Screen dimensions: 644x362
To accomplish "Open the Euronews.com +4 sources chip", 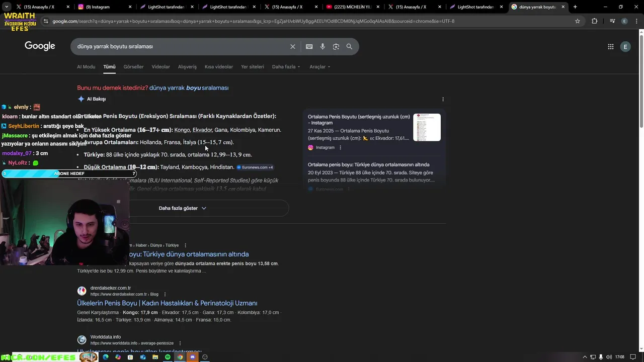I will (255, 167).
